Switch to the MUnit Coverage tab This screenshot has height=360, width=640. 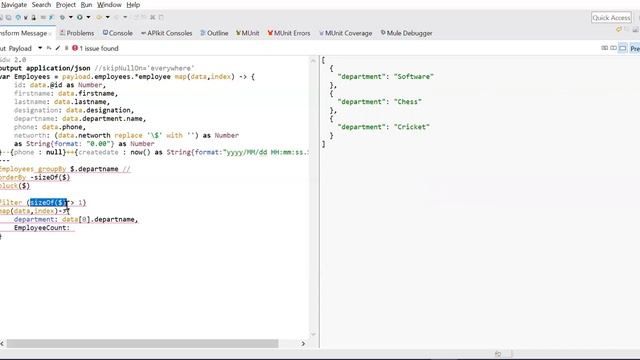click(346, 33)
